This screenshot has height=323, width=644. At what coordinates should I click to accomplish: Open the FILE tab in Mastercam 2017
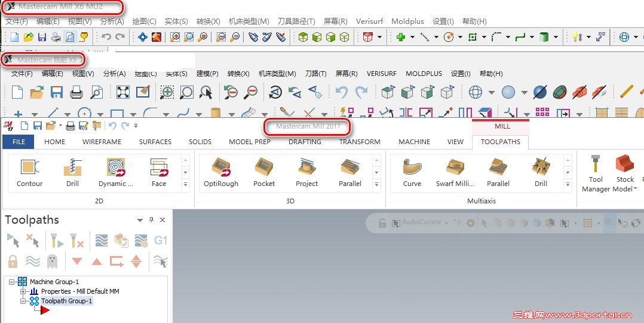pos(19,142)
